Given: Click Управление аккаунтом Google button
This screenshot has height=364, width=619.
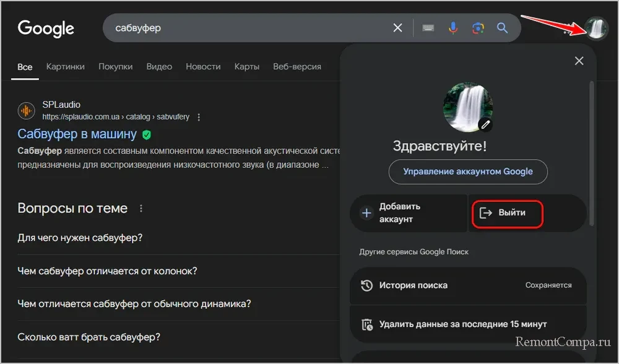Looking at the screenshot, I should tap(468, 171).
